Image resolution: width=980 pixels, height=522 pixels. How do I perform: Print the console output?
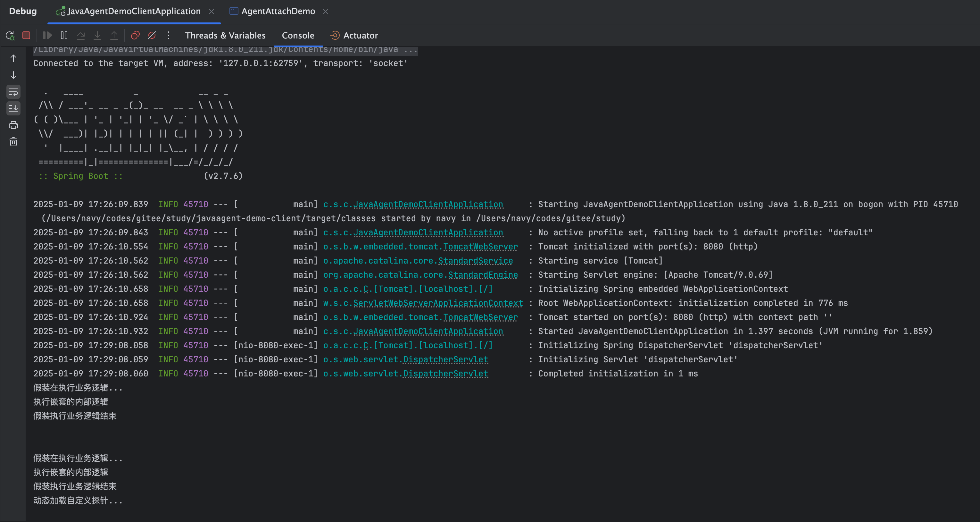[13, 125]
